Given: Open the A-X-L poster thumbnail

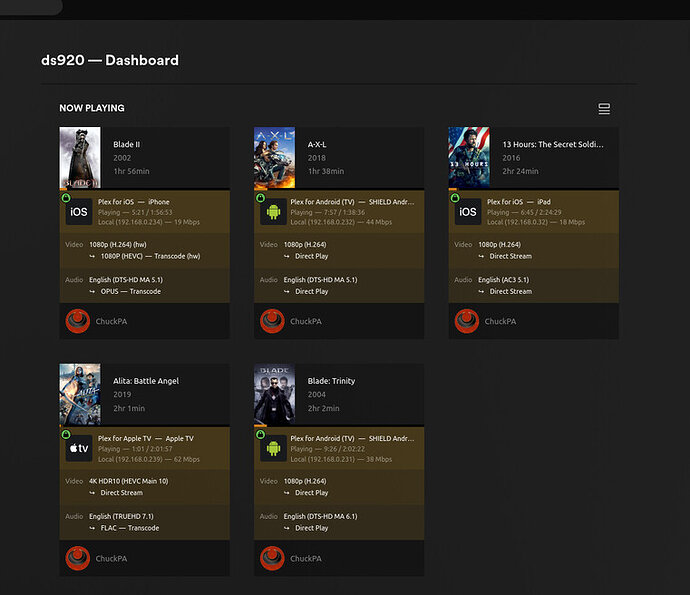Looking at the screenshot, I should [274, 158].
